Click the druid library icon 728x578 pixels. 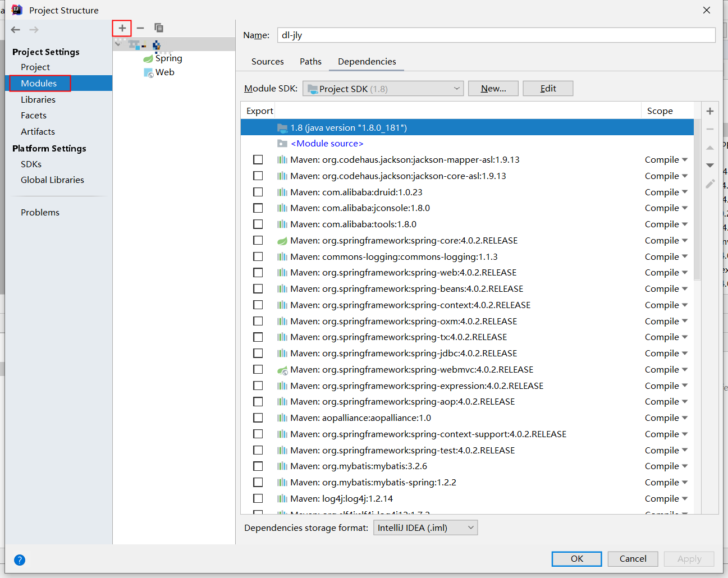pyautogui.click(x=282, y=192)
